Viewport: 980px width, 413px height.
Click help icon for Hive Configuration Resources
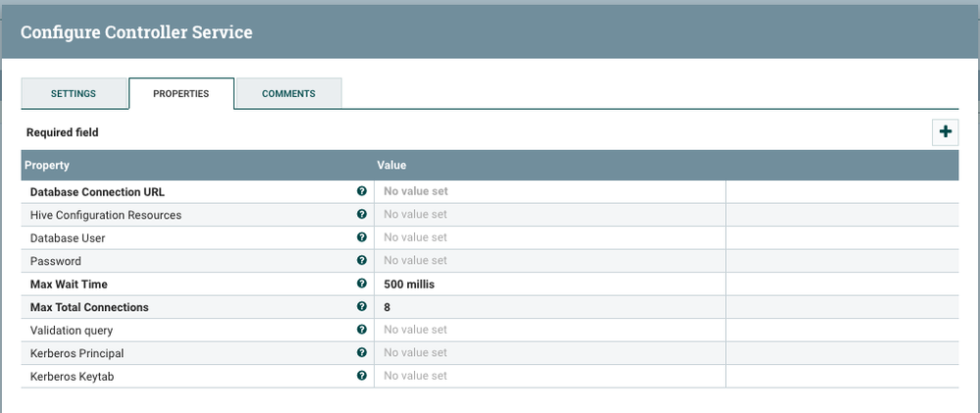point(362,215)
